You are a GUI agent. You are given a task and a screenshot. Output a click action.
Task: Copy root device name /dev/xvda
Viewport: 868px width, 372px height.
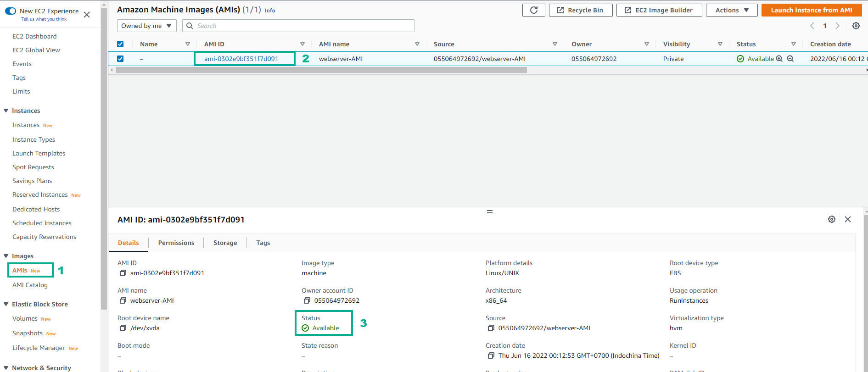pos(123,328)
